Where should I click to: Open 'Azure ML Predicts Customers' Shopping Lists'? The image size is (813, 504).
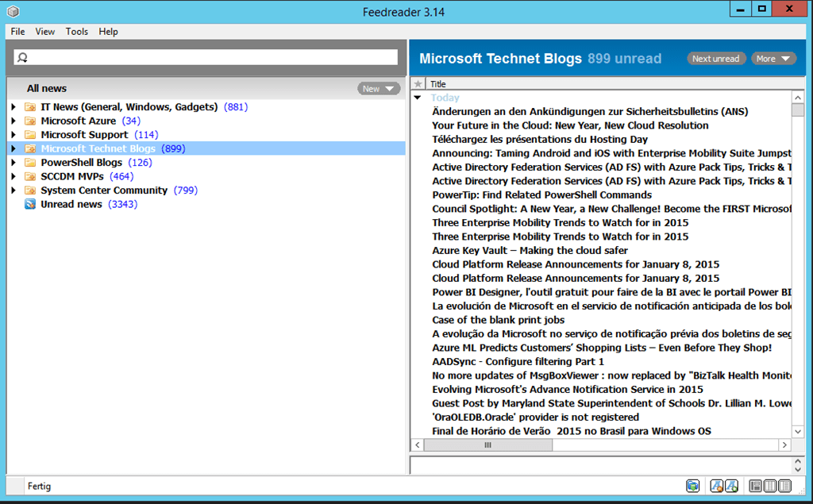(602, 348)
